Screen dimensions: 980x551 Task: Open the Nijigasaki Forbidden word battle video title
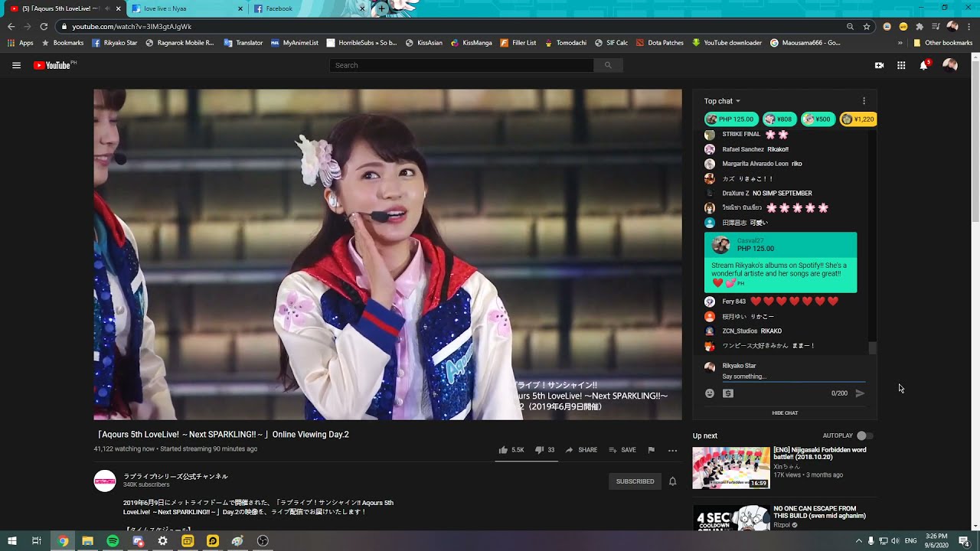coord(819,454)
